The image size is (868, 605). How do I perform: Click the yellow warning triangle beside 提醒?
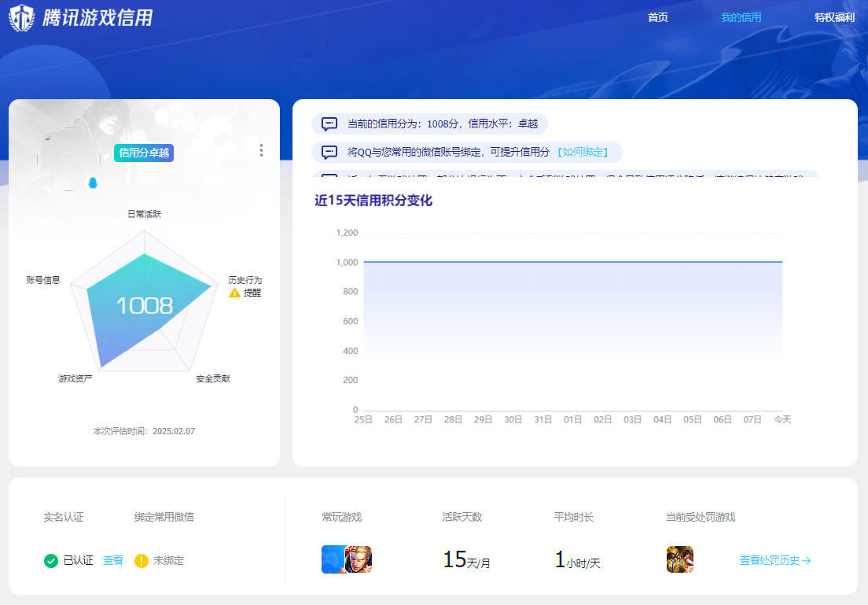(235, 293)
